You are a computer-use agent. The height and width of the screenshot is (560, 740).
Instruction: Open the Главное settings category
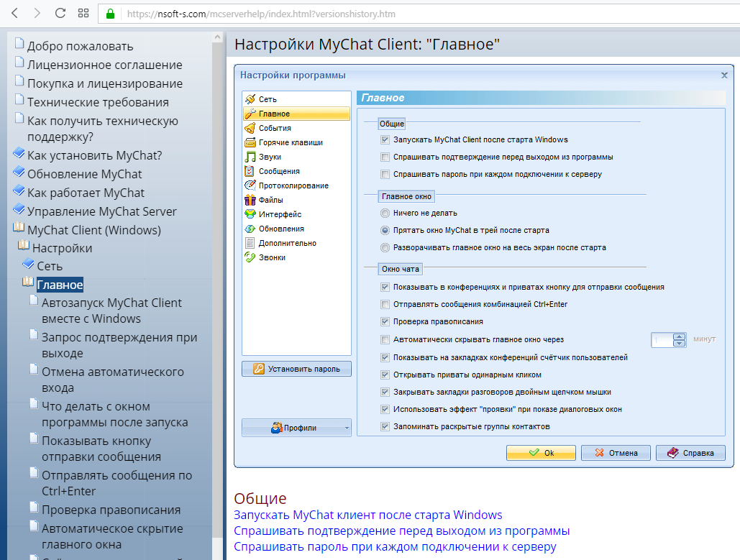click(x=296, y=114)
